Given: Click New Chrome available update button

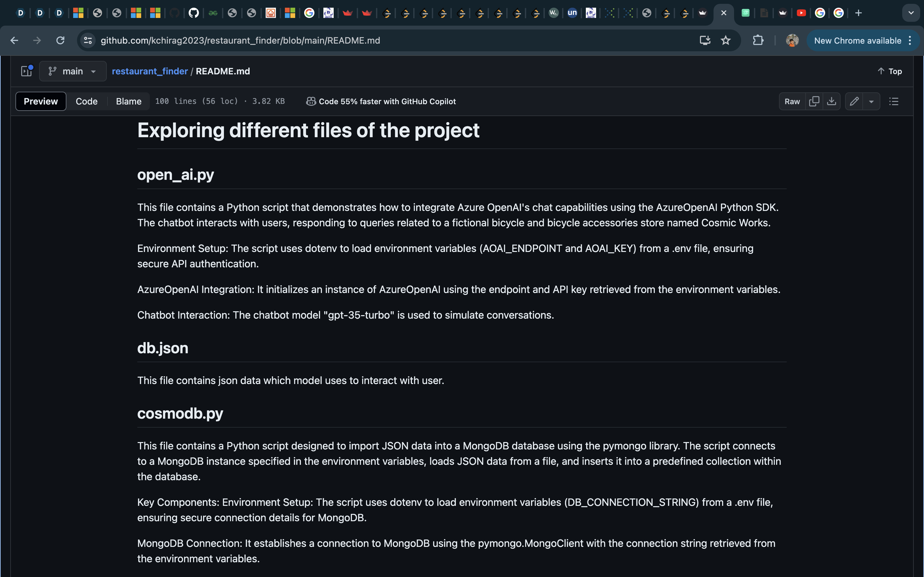Looking at the screenshot, I should (858, 40).
